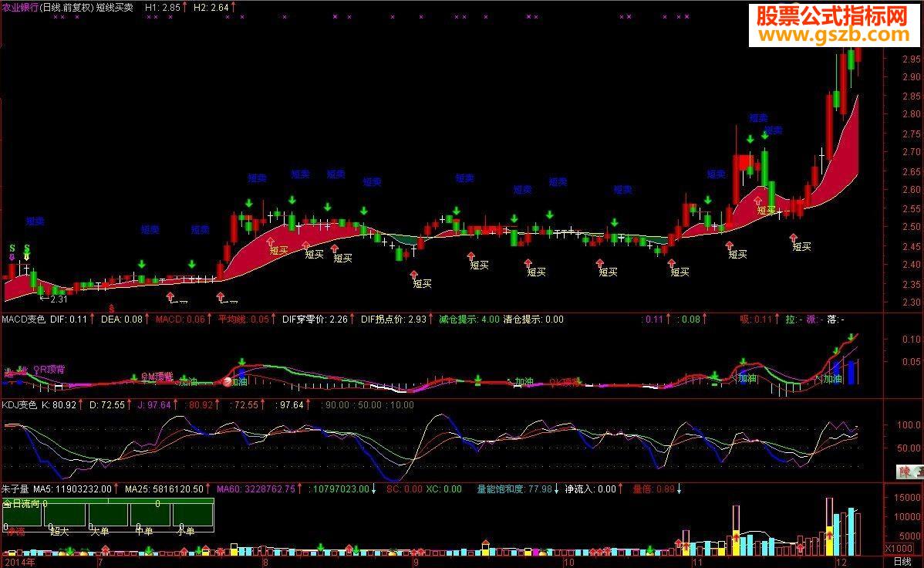This screenshot has height=568, width=924.
Task: Click the 中单 order label
Action: (143, 532)
